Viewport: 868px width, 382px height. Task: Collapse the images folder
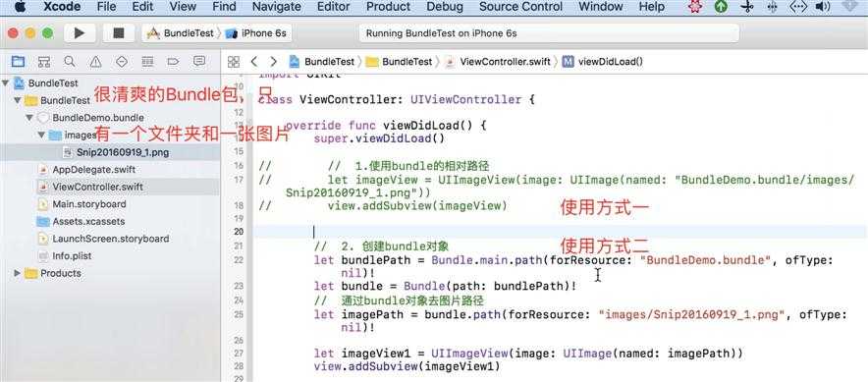pos(41,135)
